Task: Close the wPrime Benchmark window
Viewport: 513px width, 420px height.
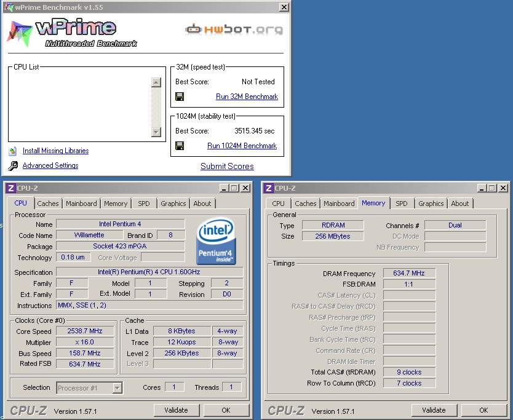Action: [x=284, y=7]
